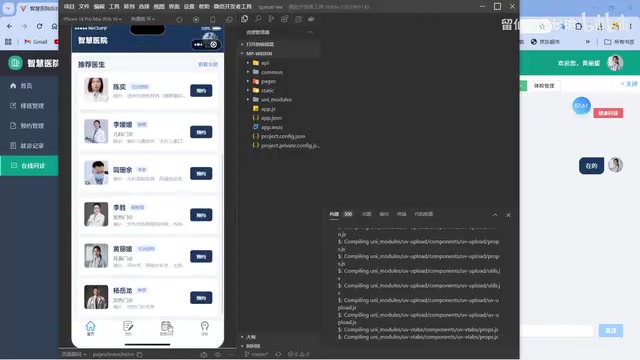The image size is (640, 360).
Task: Open the mini program capsule three-dots menu
Action: [198, 44]
